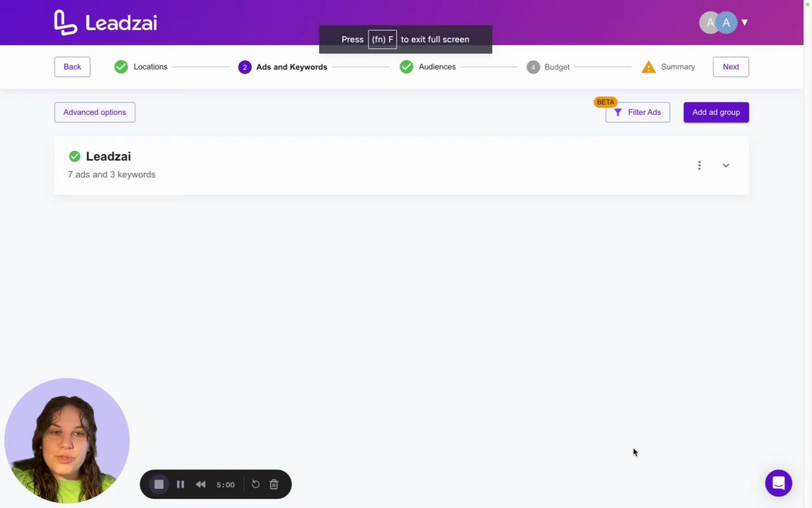Open the account avatar menu arrow
This screenshot has width=812, height=508.
point(745,22)
